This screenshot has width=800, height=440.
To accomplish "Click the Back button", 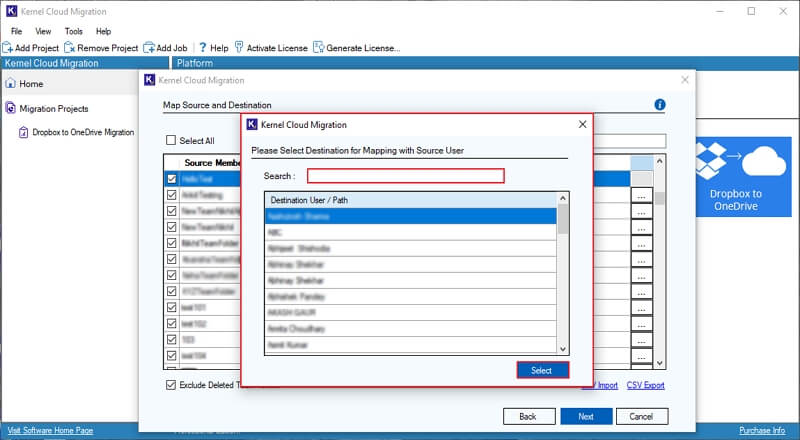I will tap(529, 417).
